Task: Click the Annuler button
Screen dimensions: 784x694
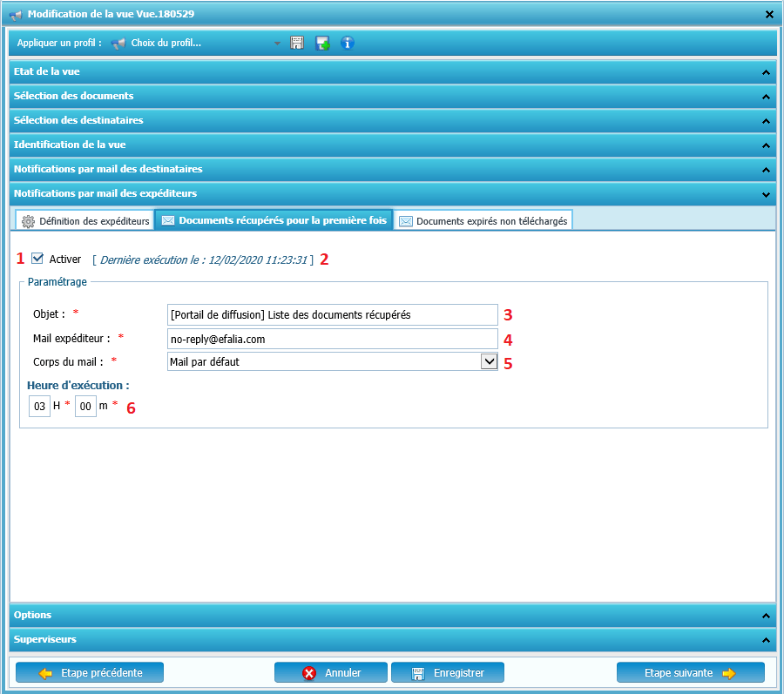Action: tap(331, 672)
